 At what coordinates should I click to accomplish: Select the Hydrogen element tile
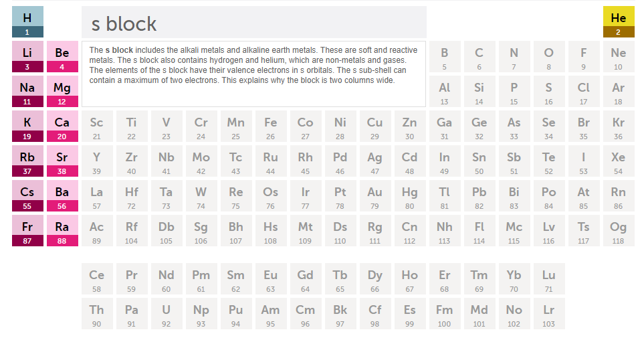tap(27, 22)
